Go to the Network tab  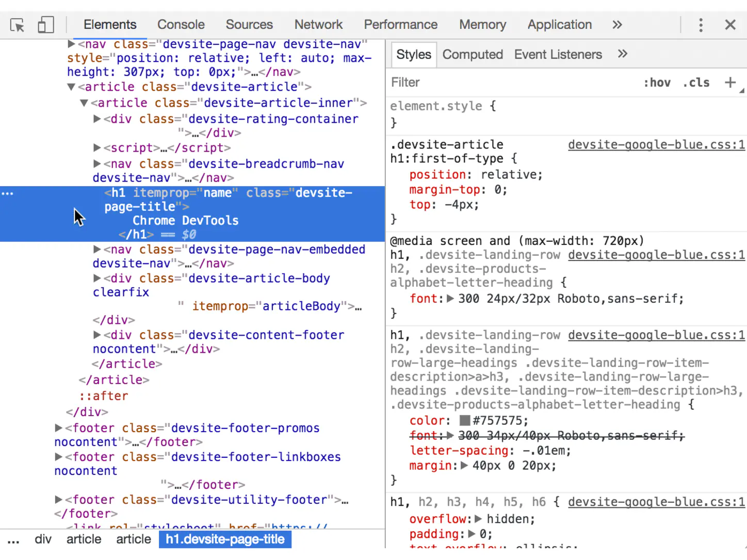tap(318, 25)
